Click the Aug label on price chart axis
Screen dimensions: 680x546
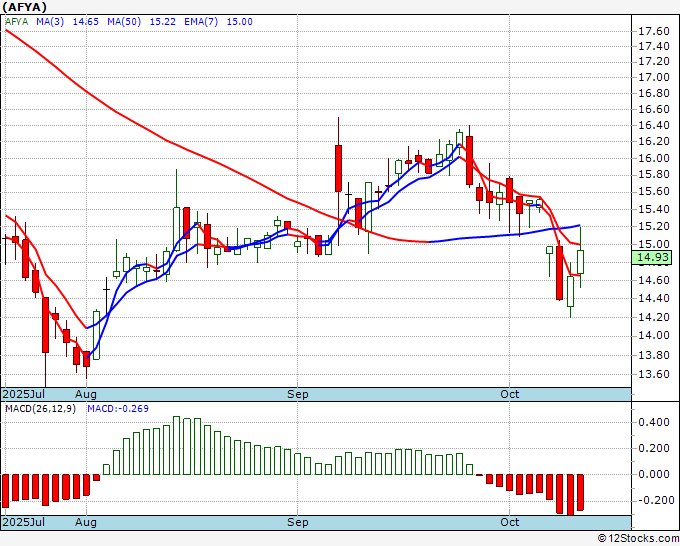(85, 394)
